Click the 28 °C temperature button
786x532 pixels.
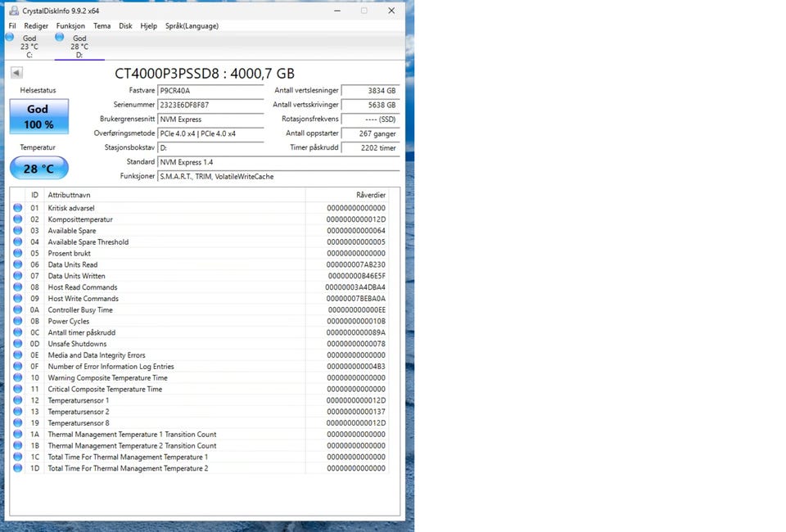coord(39,169)
